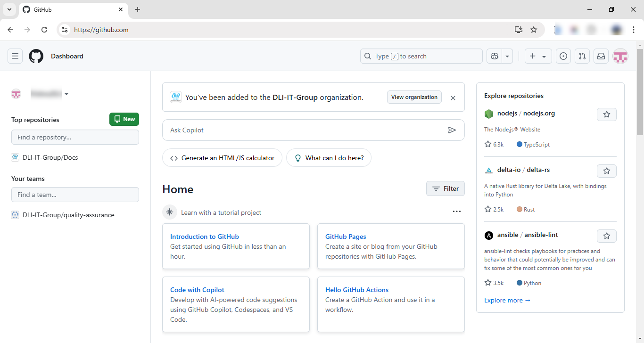
Task: Open the hamburger navigation menu
Action: 15,56
